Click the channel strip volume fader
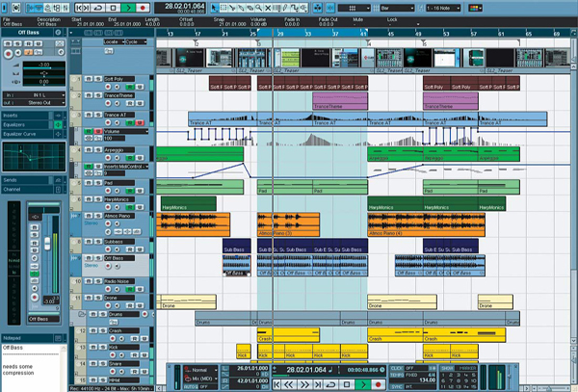This screenshot has width=578, height=392. pyautogui.click(x=47, y=244)
